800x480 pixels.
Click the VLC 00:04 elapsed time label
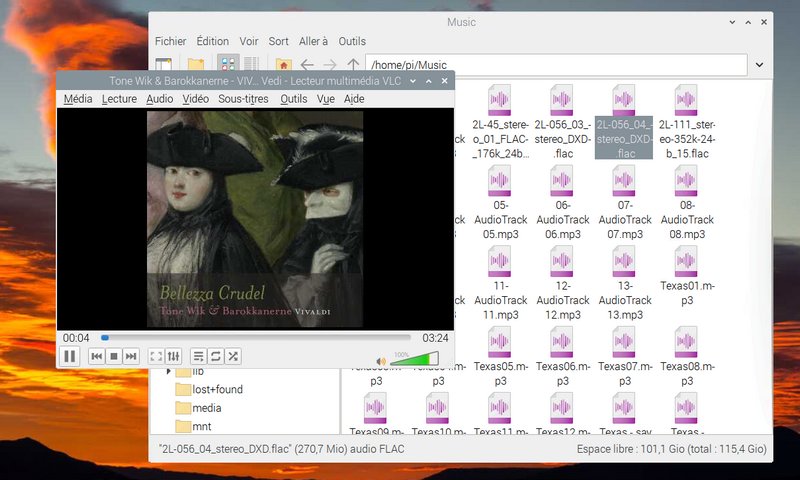pos(76,338)
